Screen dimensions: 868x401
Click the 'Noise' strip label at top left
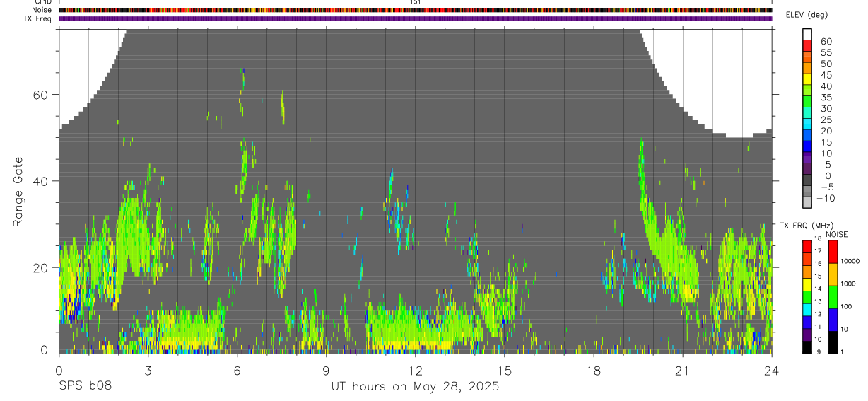[x=42, y=10]
